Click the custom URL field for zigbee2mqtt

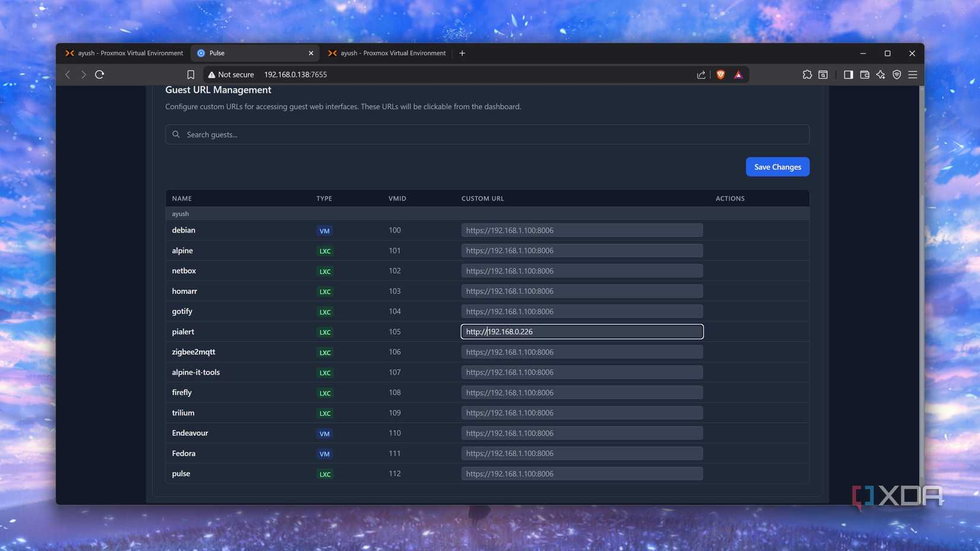pos(582,352)
